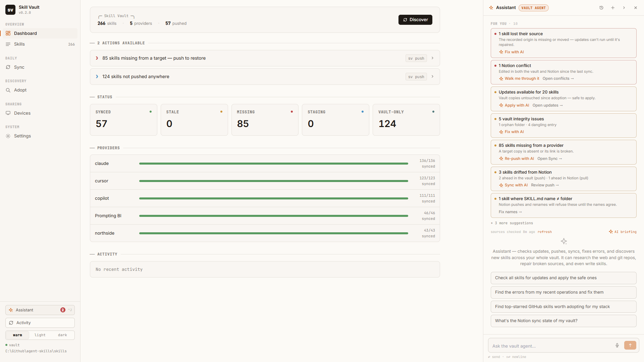Switch theme to warm
Viewport: 644px width, 362px height.
click(17, 335)
